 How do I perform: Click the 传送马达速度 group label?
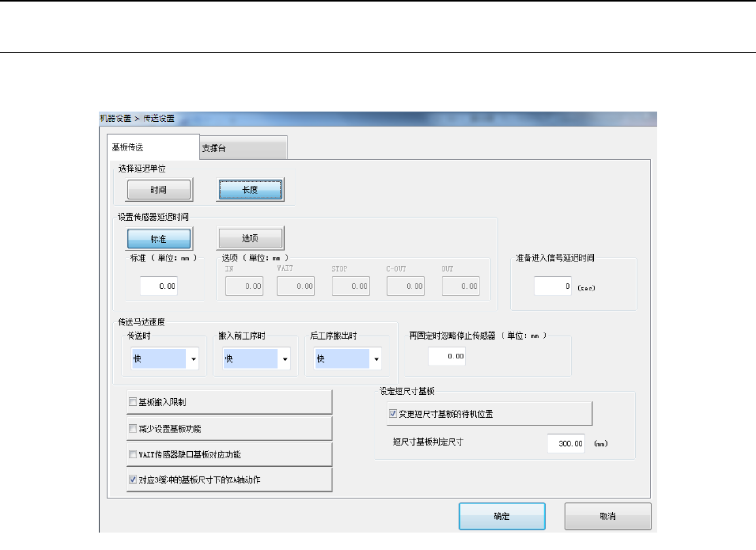point(142,322)
